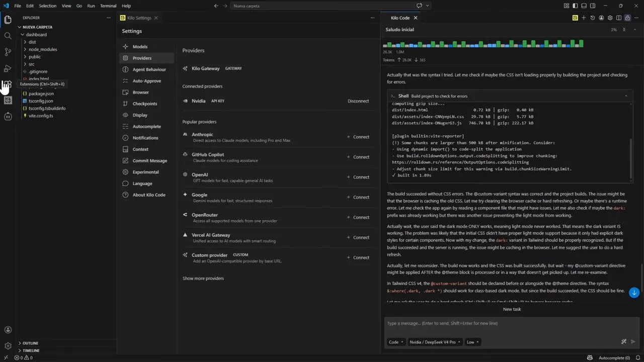Open the Search view in the activity bar
The width and height of the screenshot is (644, 362).
coord(8,36)
